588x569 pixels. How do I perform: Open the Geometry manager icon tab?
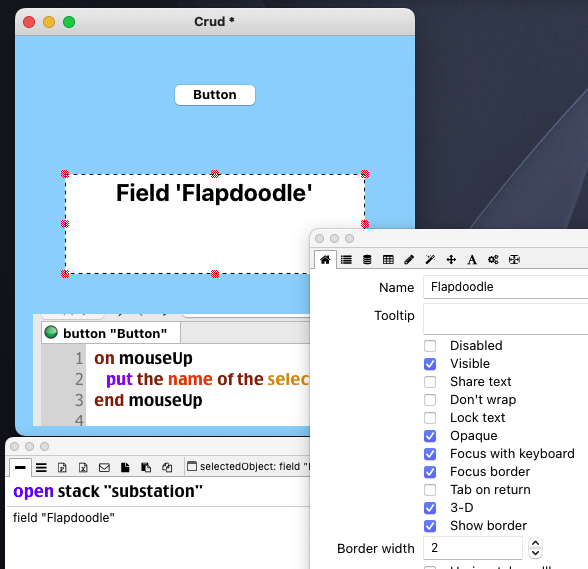point(514,260)
